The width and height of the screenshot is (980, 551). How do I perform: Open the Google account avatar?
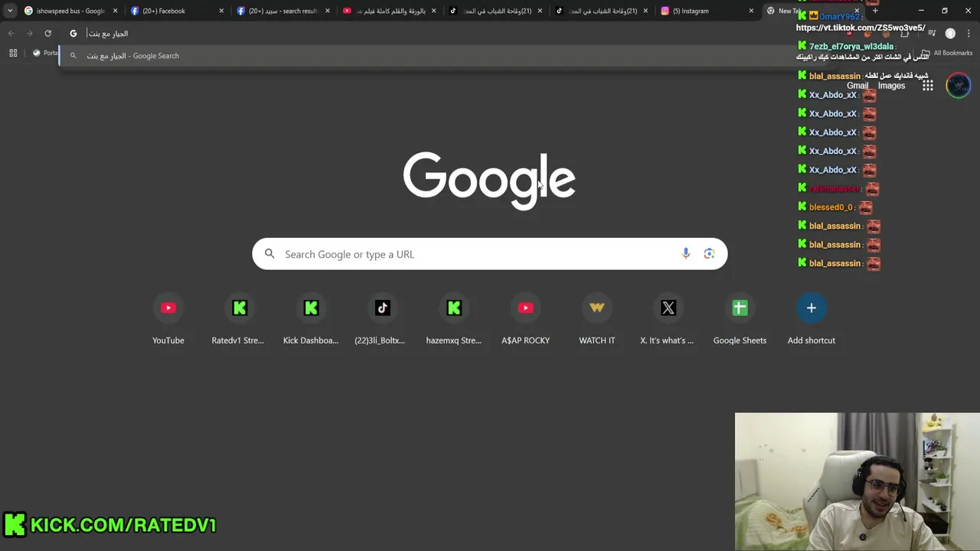pos(959,86)
